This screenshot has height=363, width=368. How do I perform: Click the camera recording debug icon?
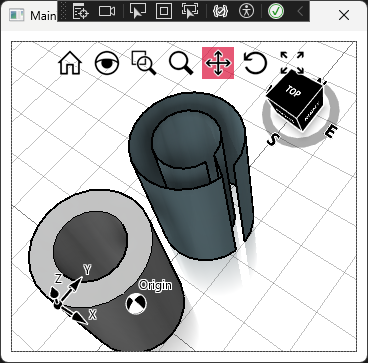click(x=107, y=11)
